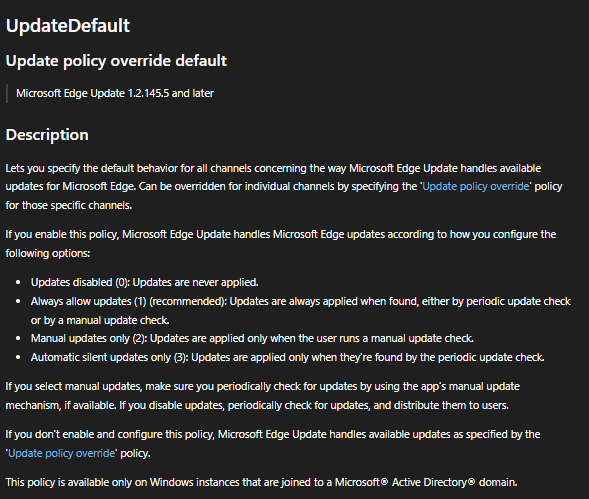Click the 'Always allow updates (1)' list item

coord(301,310)
